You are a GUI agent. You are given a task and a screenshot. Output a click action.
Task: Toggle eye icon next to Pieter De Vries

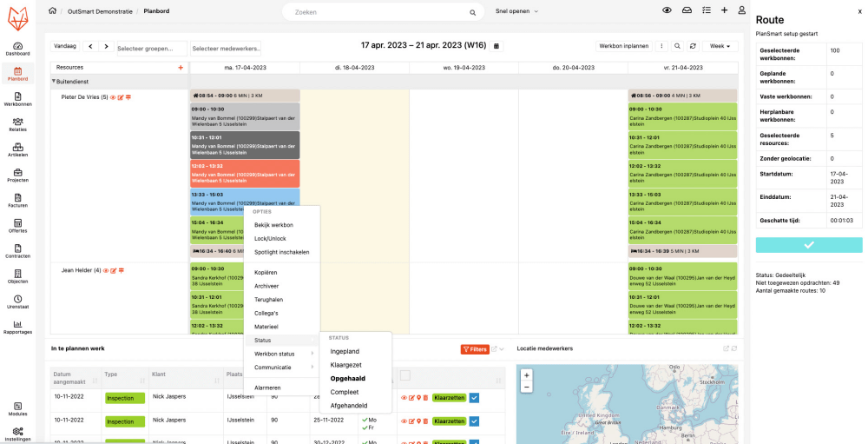[x=113, y=97]
